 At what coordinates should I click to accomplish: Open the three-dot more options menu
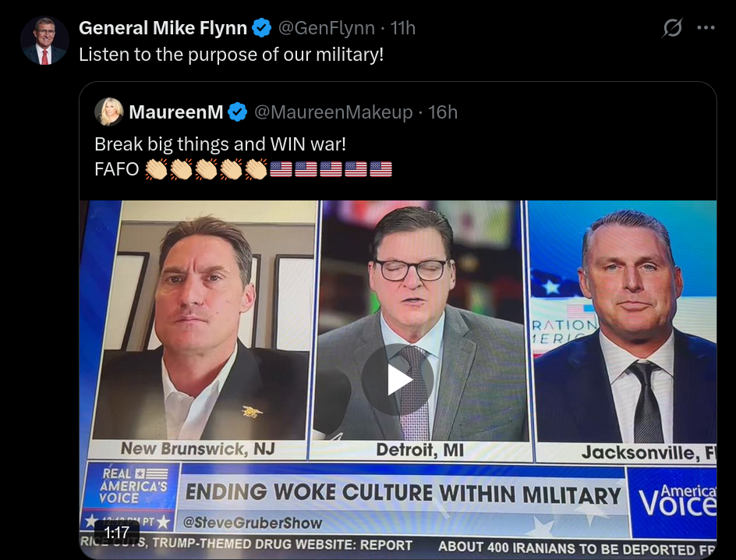(x=706, y=29)
